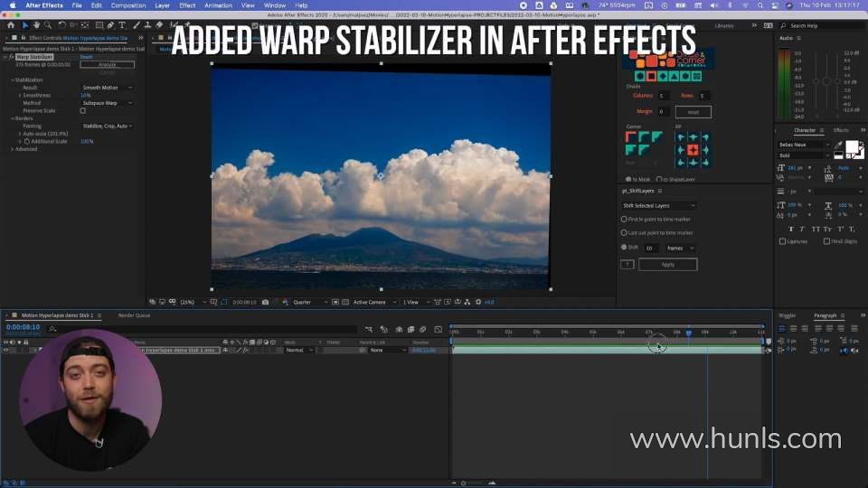Select the Brush tool

tap(137, 25)
